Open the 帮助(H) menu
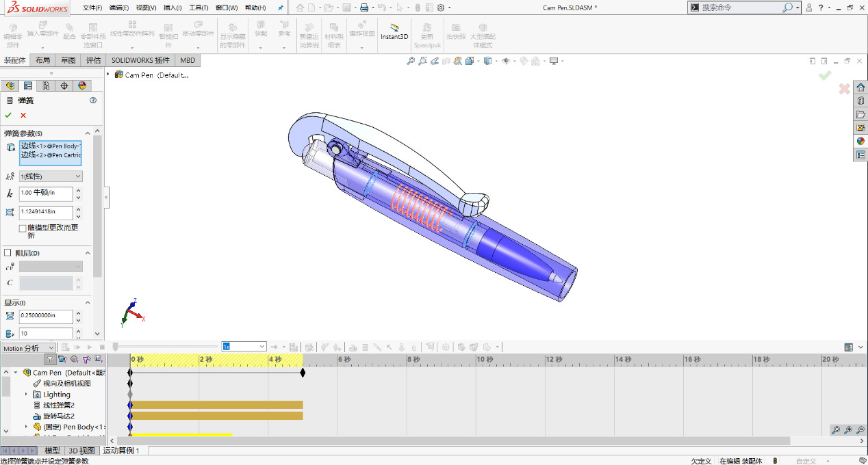 (x=255, y=8)
